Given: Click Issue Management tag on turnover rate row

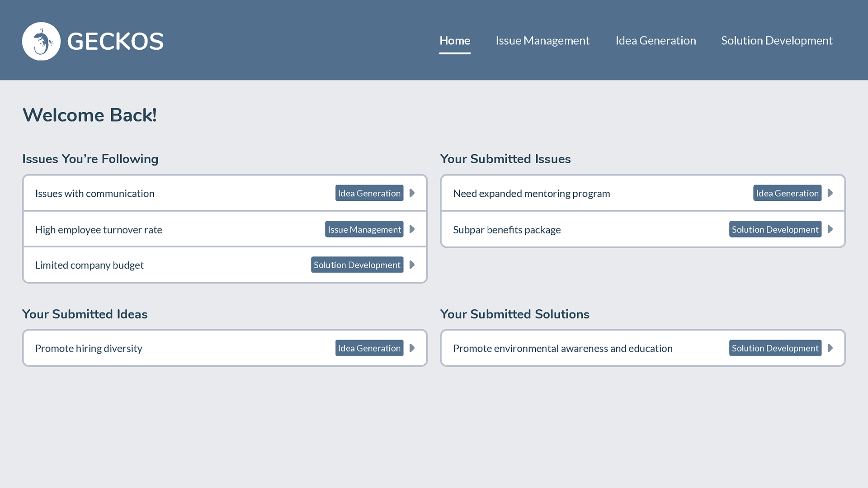Looking at the screenshot, I should pyautogui.click(x=364, y=229).
